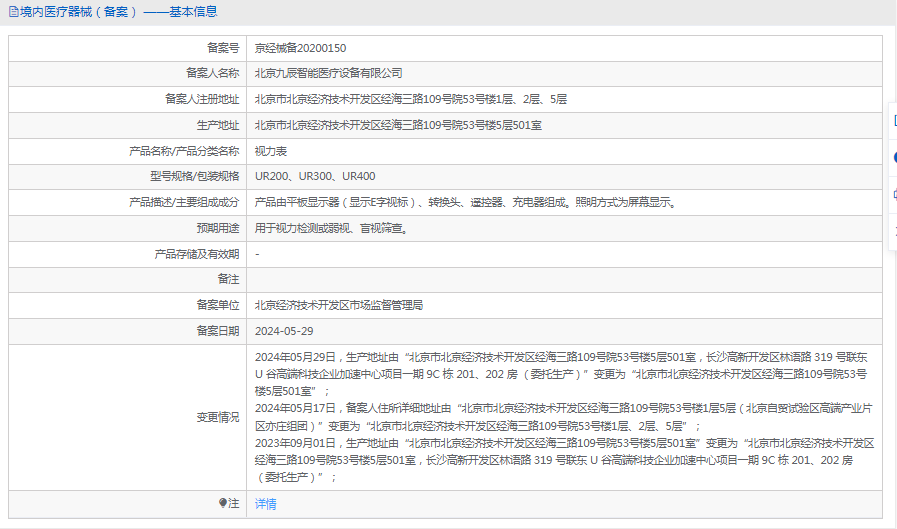Click the 备案人名称 row label
Screen dimensions: 897x529
pyautogui.click(x=213, y=73)
